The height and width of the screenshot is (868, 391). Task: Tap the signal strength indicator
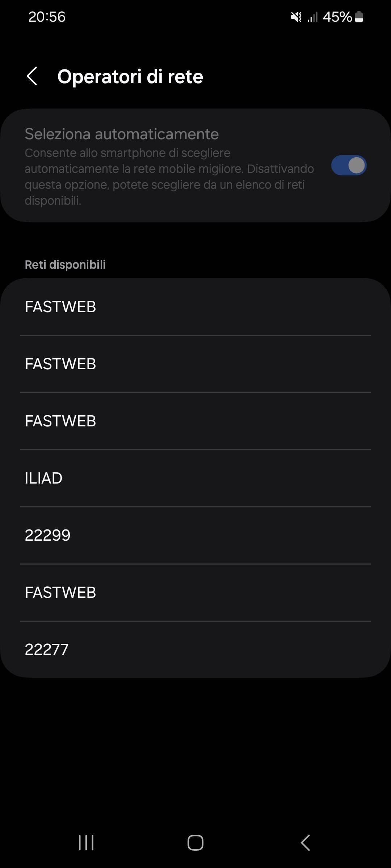(x=312, y=17)
